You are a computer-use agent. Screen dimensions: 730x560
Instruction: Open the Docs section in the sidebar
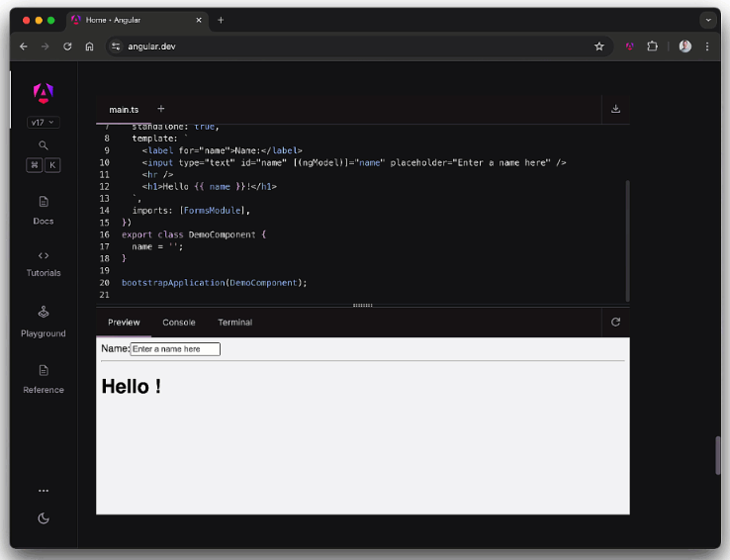pos(44,211)
